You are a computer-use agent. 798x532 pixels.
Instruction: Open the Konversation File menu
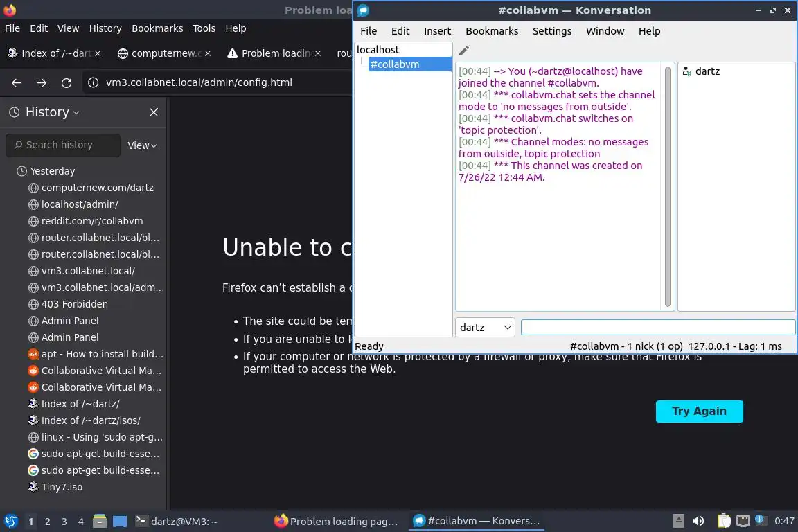[x=369, y=31]
